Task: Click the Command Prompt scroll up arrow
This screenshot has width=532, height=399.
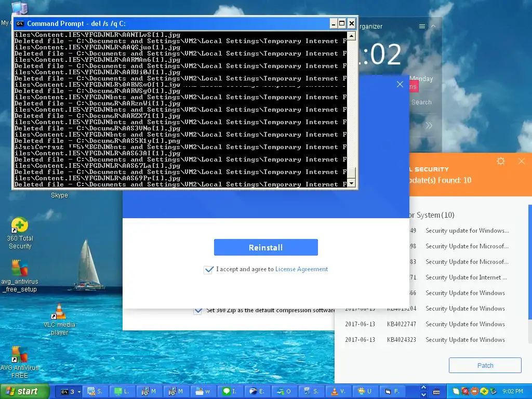Action: 352,36
